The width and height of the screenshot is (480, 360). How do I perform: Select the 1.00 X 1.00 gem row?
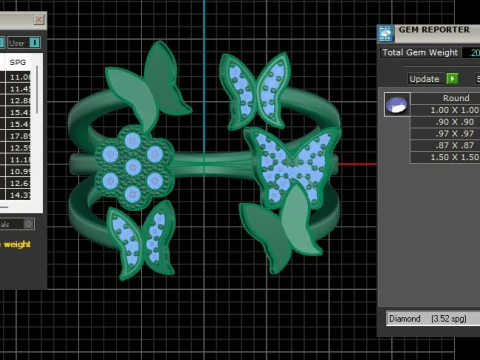(445, 110)
